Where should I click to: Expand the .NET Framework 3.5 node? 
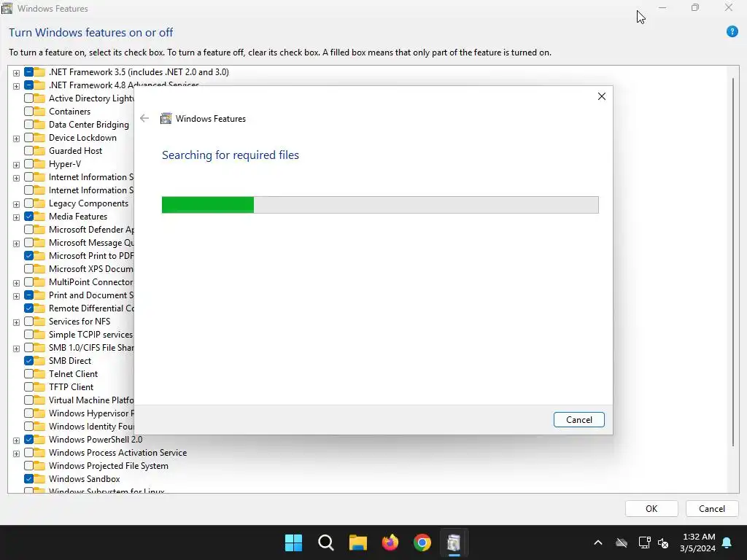[16, 73]
